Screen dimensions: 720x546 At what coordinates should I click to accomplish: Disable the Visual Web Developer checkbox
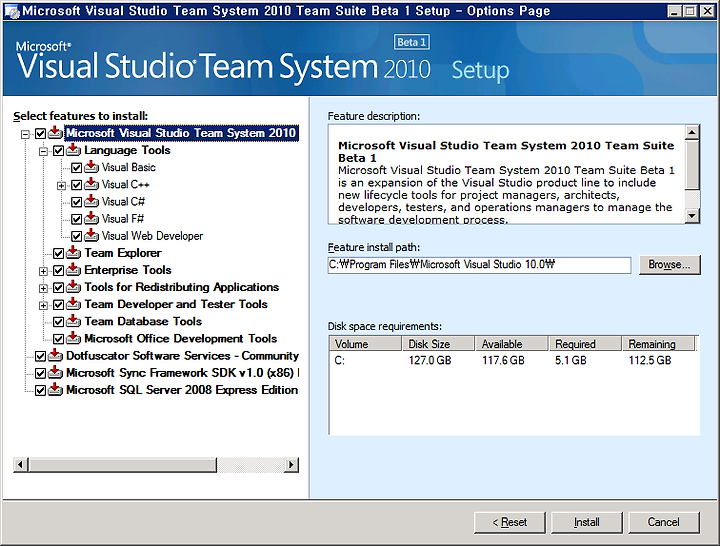click(x=77, y=236)
